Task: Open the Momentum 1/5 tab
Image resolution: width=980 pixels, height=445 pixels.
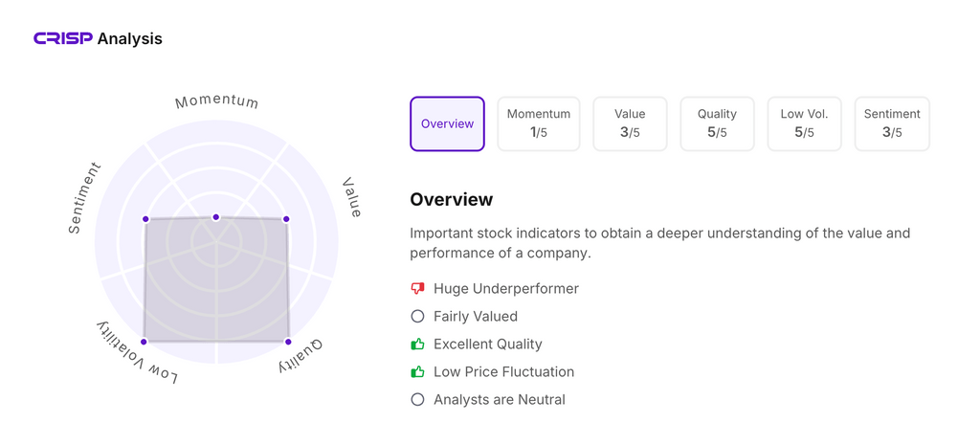Action: [x=539, y=123]
